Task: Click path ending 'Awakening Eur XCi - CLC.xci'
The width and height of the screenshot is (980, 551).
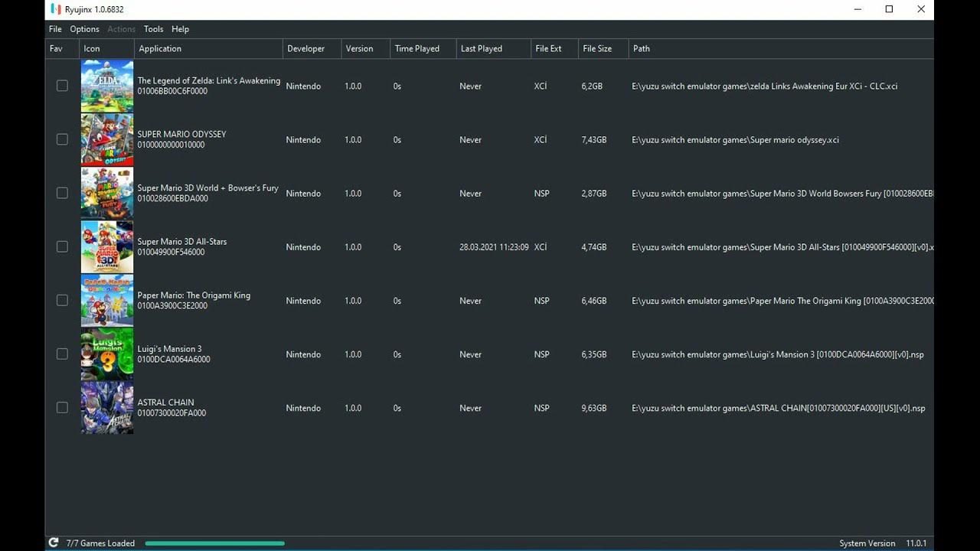Action: [x=764, y=86]
